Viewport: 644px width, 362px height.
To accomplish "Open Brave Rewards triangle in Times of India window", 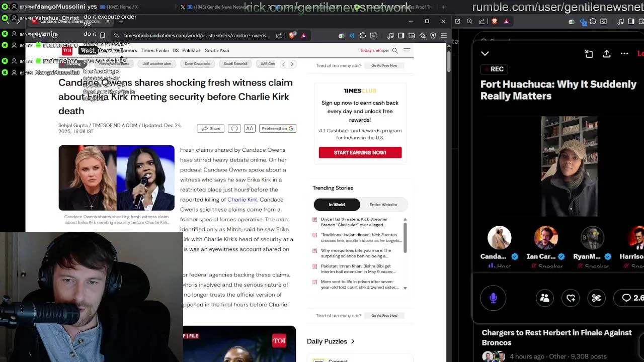I will 303,36.
